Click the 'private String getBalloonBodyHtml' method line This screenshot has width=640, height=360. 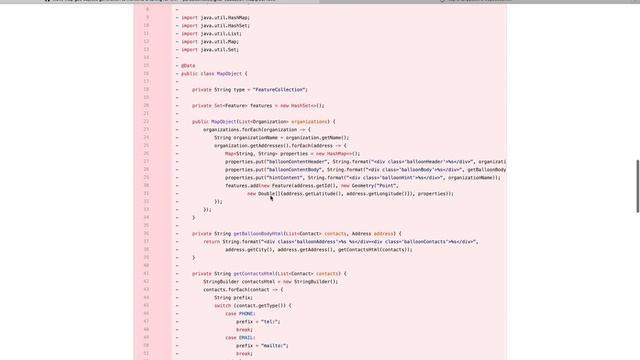pyautogui.click(x=297, y=234)
